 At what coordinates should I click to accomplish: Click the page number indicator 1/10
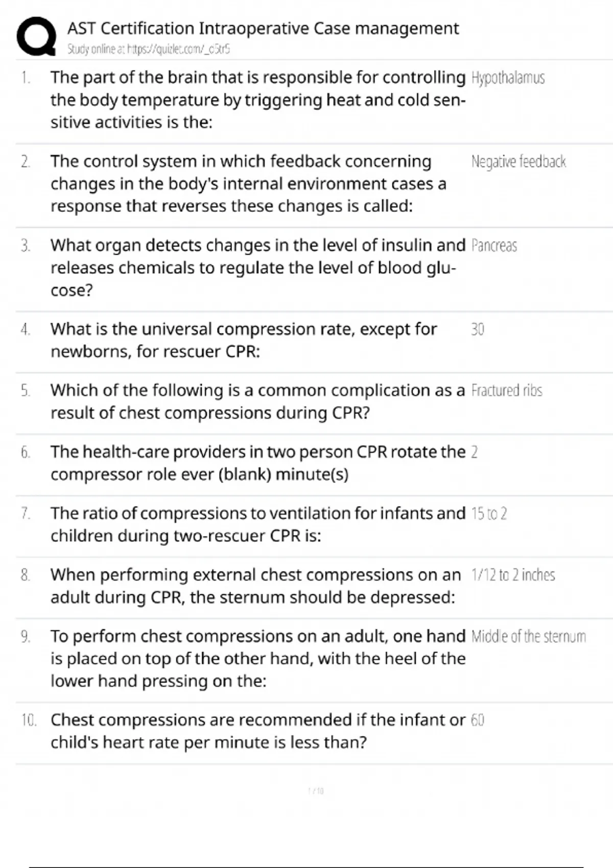316,791
